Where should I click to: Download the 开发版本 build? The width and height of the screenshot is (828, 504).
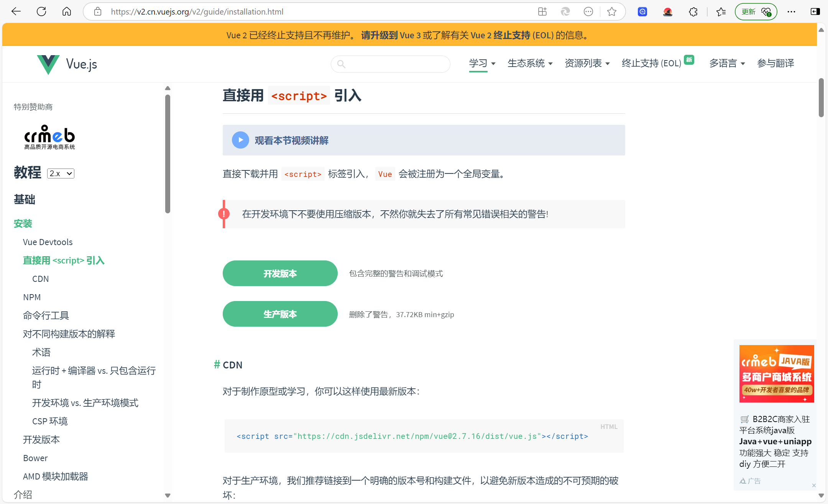[x=280, y=273]
